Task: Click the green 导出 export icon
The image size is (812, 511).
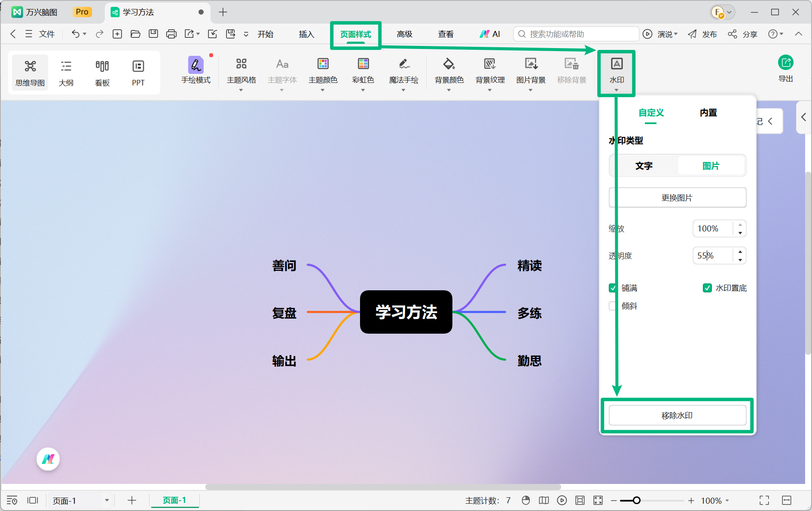Action: [x=786, y=63]
